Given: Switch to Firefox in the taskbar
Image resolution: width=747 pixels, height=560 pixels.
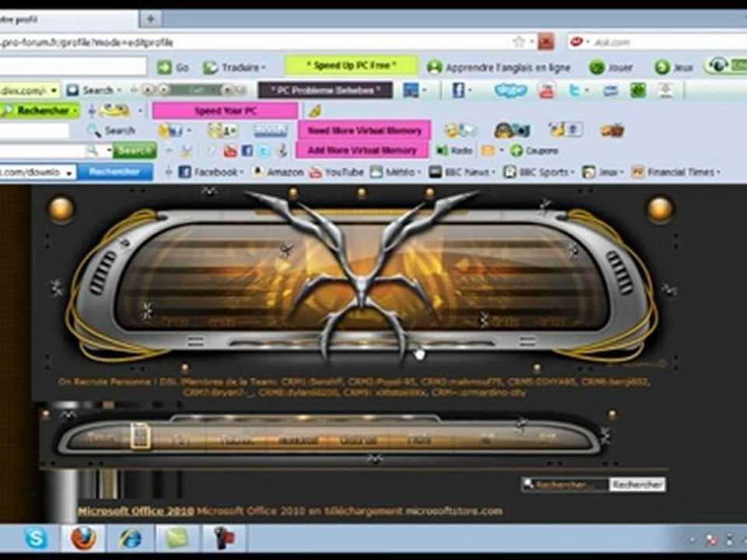Looking at the screenshot, I should point(84,538).
